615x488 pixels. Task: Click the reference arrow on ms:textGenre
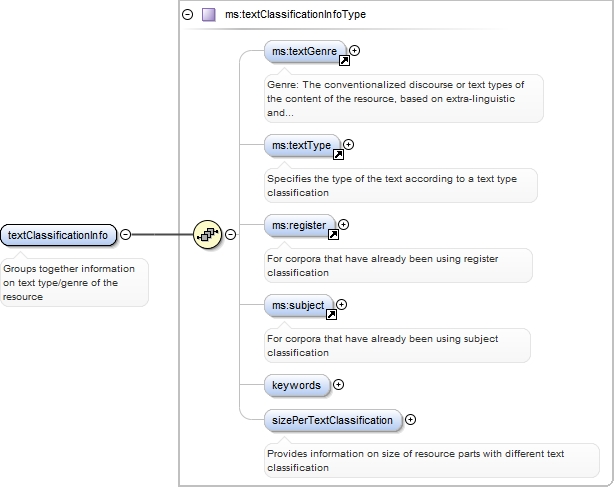point(344,61)
